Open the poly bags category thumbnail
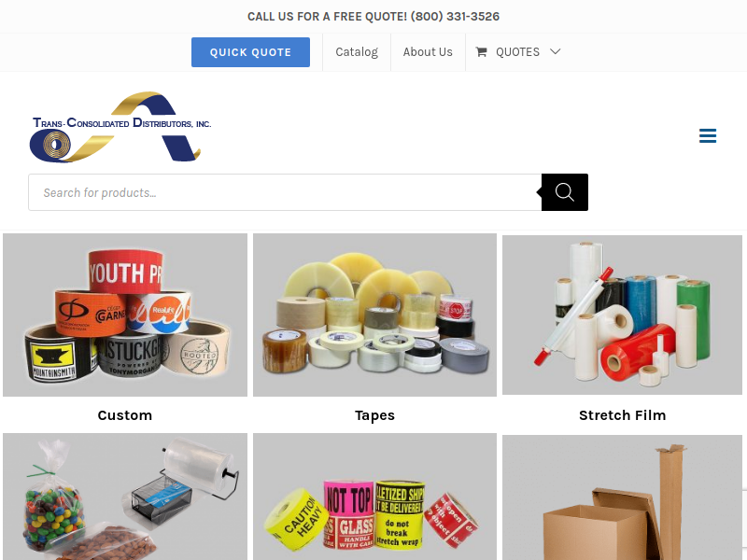This screenshot has height=560, width=747. 125,497
